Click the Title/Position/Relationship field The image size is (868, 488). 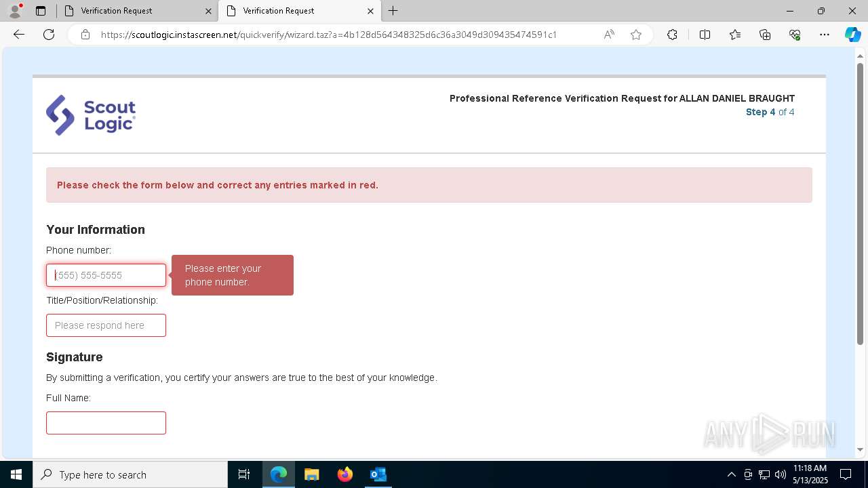(106, 325)
